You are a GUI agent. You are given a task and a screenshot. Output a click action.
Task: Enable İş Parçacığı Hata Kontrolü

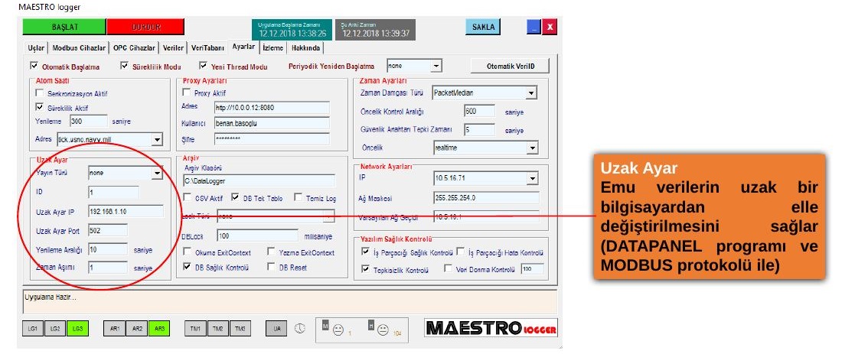[x=461, y=252]
